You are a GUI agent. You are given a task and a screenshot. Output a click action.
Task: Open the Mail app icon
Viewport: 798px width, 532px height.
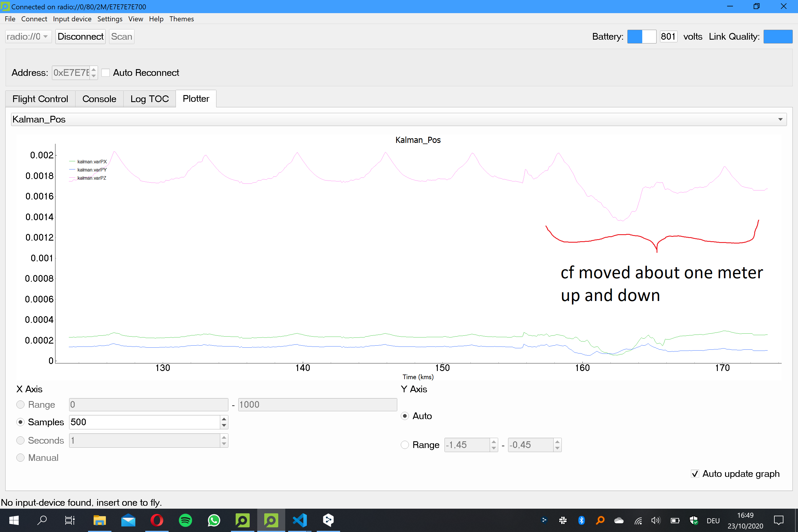(x=128, y=520)
